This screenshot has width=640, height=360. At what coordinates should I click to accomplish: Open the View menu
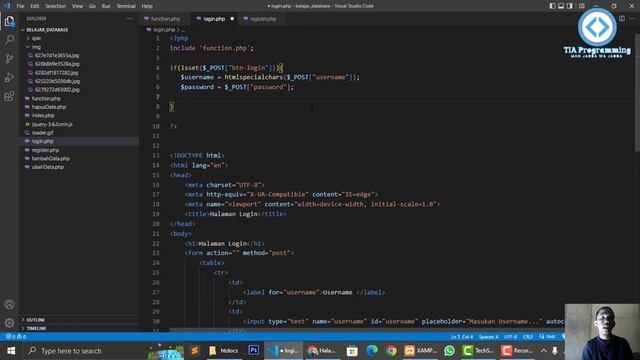77,6
